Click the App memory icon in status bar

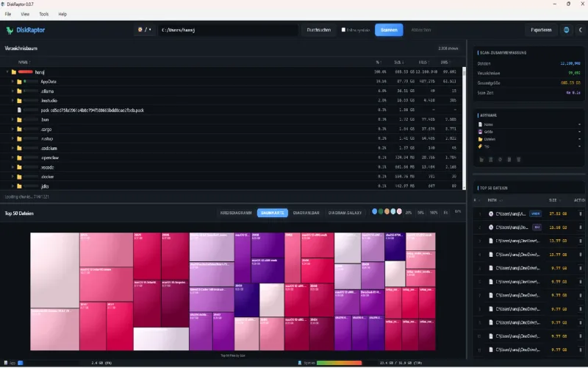(6, 363)
